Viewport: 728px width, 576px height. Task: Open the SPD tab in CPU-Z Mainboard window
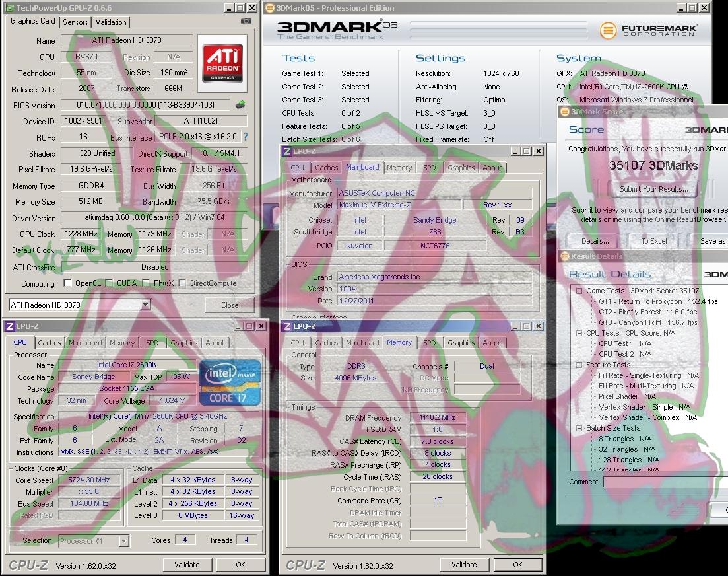(x=430, y=168)
